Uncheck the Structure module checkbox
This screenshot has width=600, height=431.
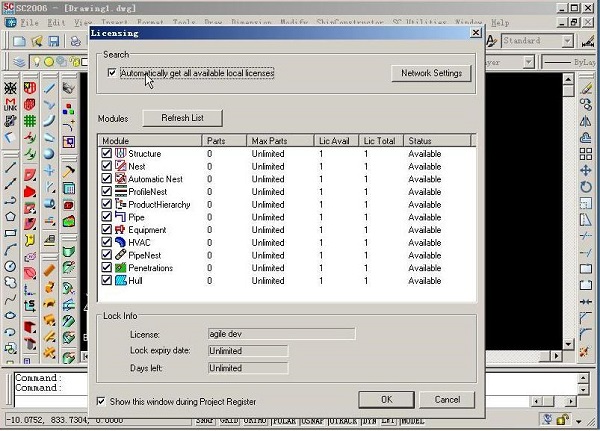tap(107, 154)
